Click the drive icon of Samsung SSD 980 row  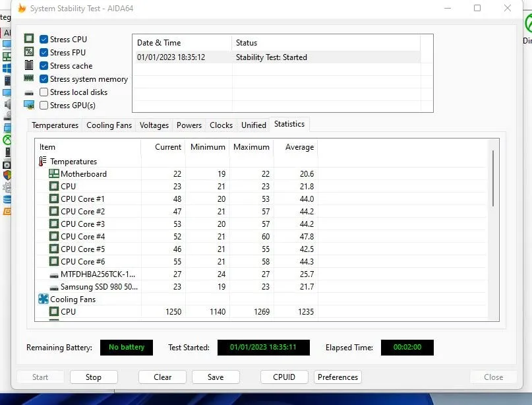click(x=54, y=288)
